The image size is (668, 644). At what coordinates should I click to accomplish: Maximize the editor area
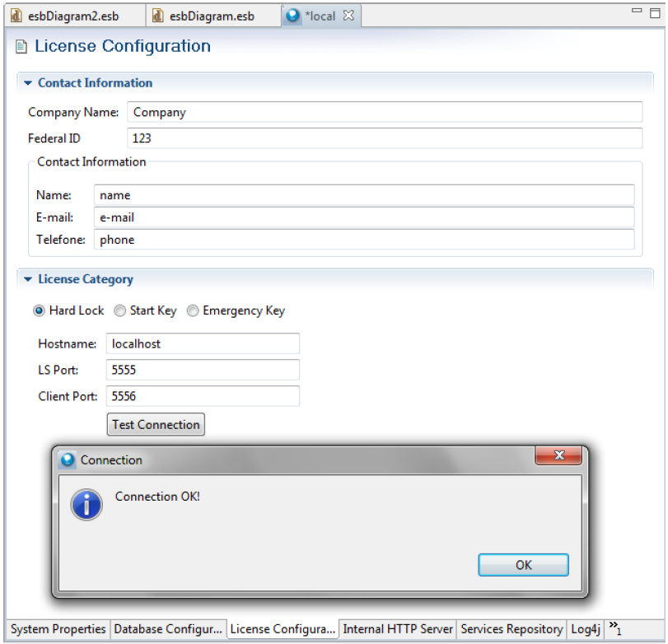click(655, 13)
